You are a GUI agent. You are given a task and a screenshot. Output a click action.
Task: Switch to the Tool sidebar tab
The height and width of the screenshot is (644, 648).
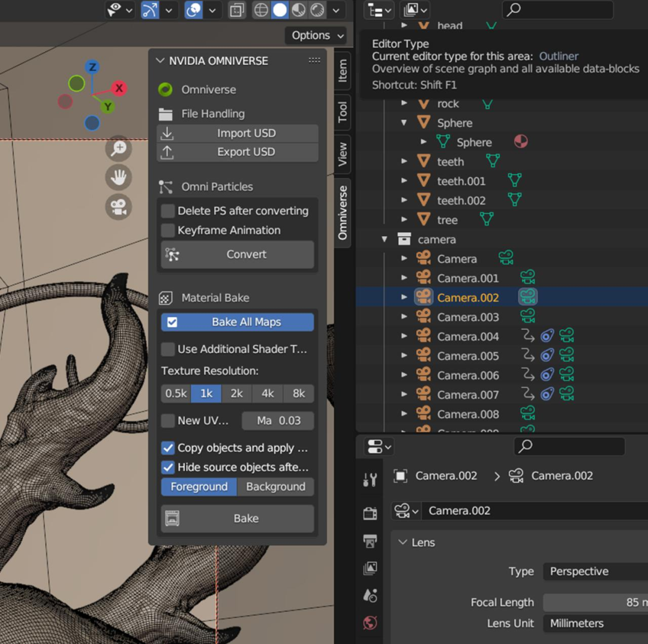pyautogui.click(x=343, y=112)
